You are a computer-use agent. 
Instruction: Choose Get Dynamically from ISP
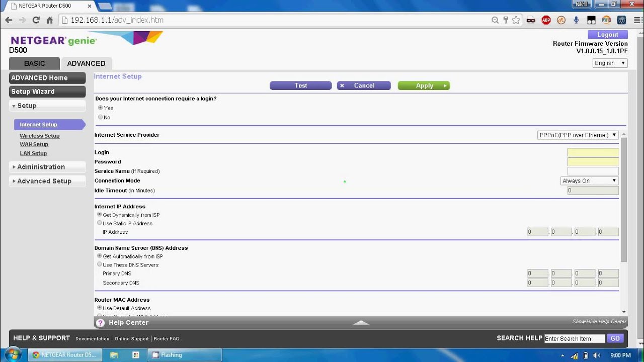click(x=100, y=215)
